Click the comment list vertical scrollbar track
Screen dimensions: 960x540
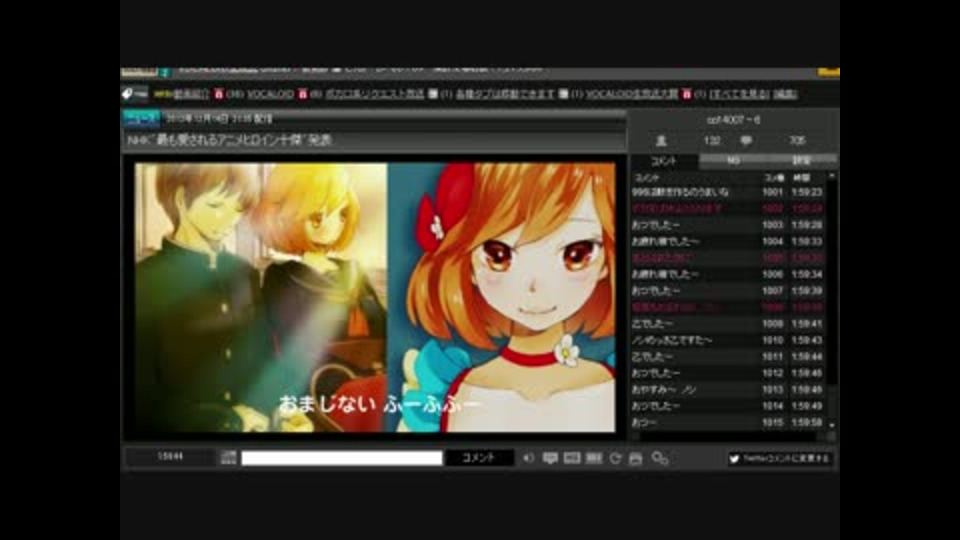tap(831, 300)
